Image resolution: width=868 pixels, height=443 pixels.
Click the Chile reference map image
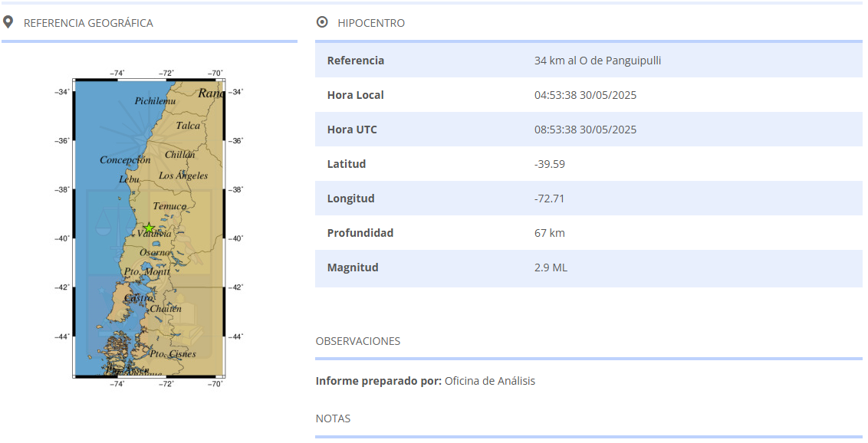[x=149, y=228]
